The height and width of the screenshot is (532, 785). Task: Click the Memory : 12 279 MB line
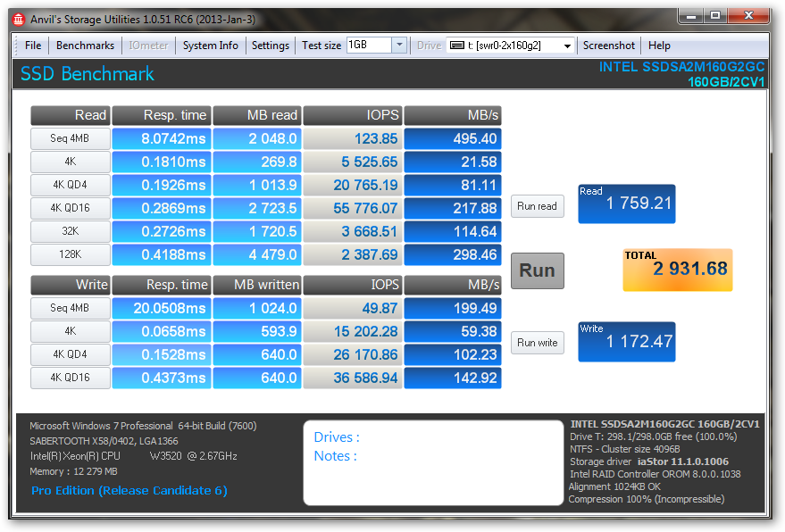pyautogui.click(x=73, y=471)
